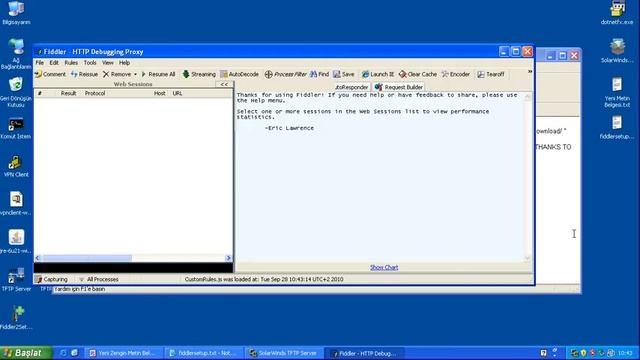Select the dotnetfx.exe desktop icon

[x=617, y=13]
